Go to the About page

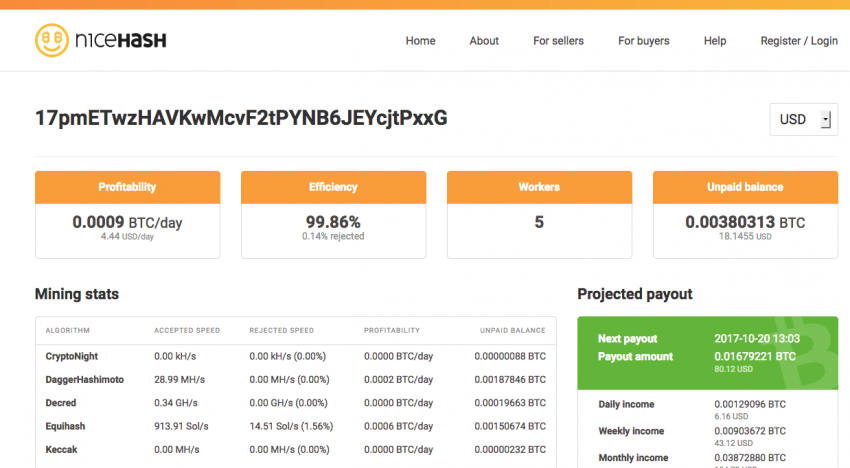tap(484, 41)
